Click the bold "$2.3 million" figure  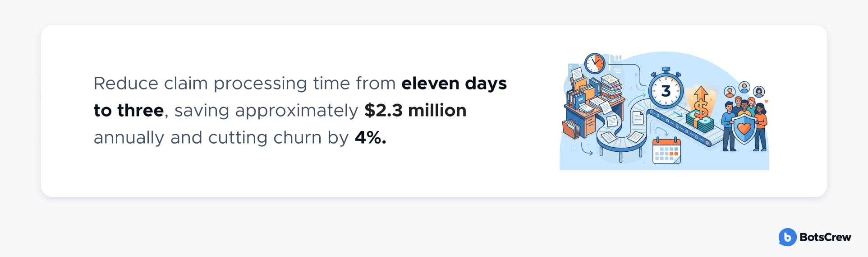point(415,111)
